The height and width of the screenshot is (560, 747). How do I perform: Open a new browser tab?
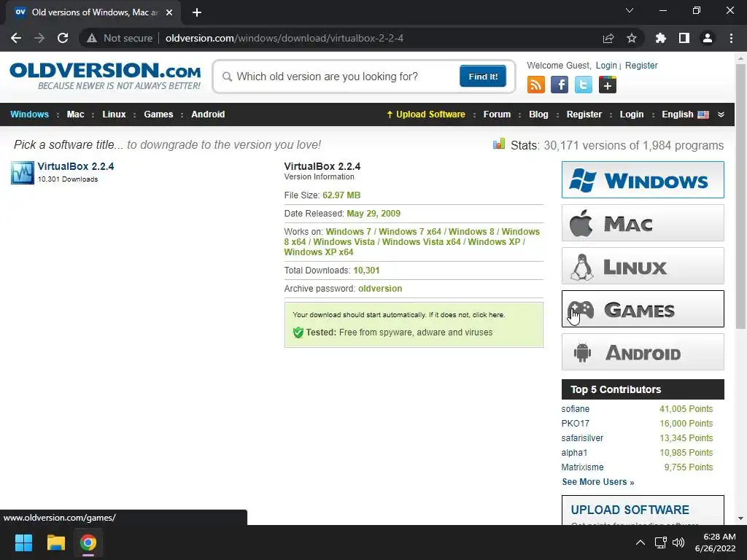197,12
